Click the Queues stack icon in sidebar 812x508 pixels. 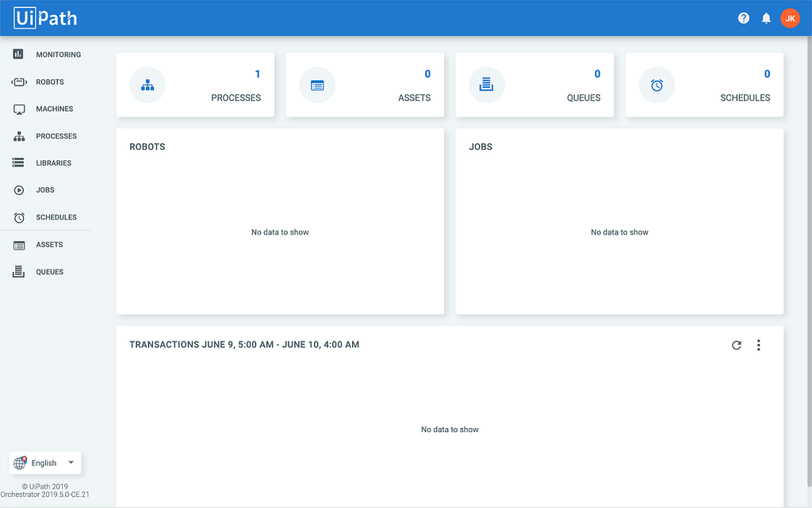pos(19,271)
